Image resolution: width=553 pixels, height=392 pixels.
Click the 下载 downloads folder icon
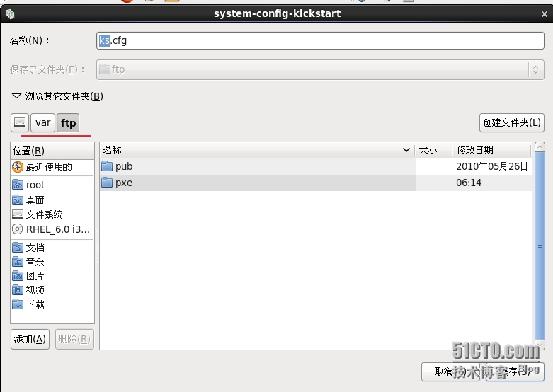[x=18, y=304]
